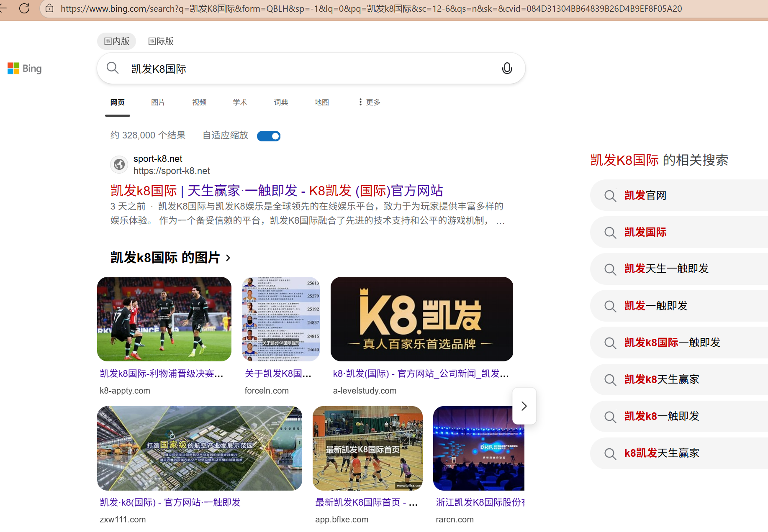Click the search icon beside 凯发一触即发
This screenshot has width=768, height=532.
click(x=610, y=306)
